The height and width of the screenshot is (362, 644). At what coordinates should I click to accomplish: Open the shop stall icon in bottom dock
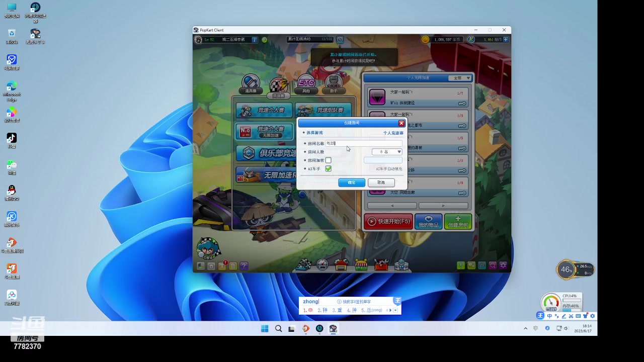pos(361,264)
